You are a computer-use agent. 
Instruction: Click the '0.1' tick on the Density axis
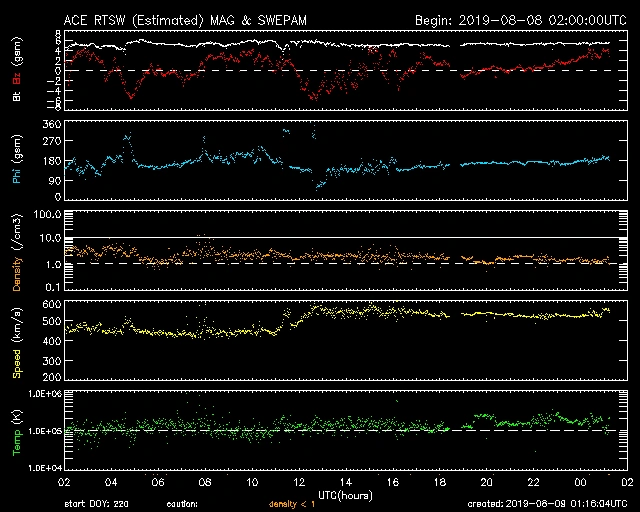click(53, 287)
